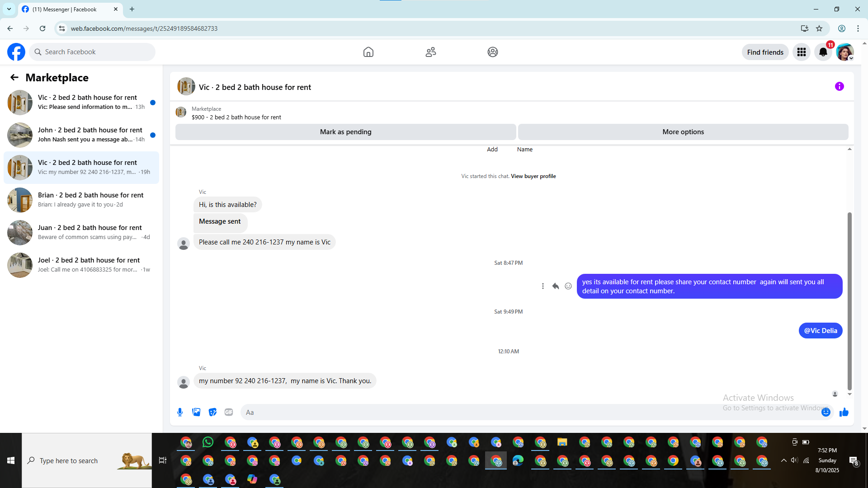Image resolution: width=868 pixels, height=488 pixels.
Task: Go to the Home tab
Action: coord(368,52)
